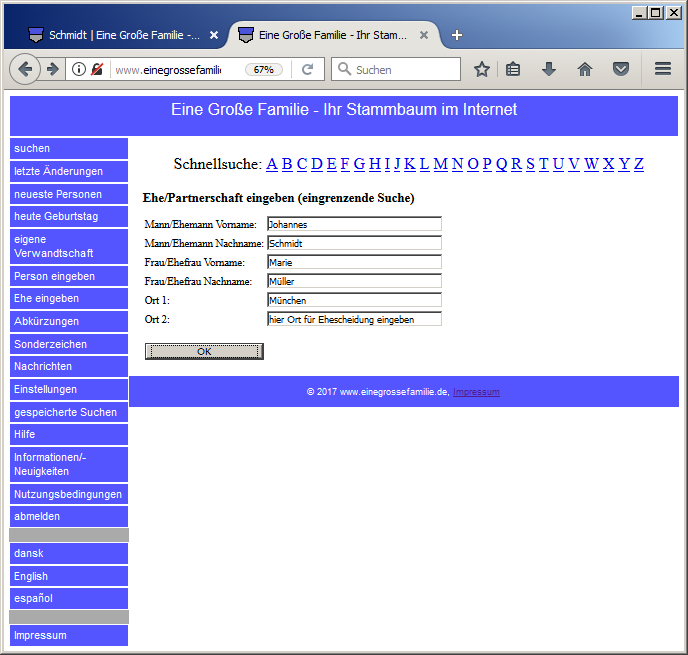Go to the Firefox home page icon
The height and width of the screenshot is (655, 688).
(x=585, y=69)
